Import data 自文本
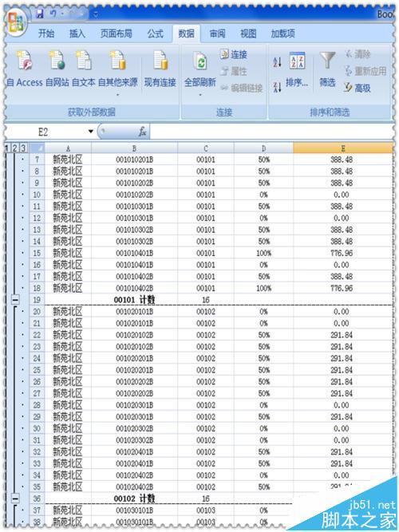The height and width of the screenshot is (532, 399). tap(83, 69)
